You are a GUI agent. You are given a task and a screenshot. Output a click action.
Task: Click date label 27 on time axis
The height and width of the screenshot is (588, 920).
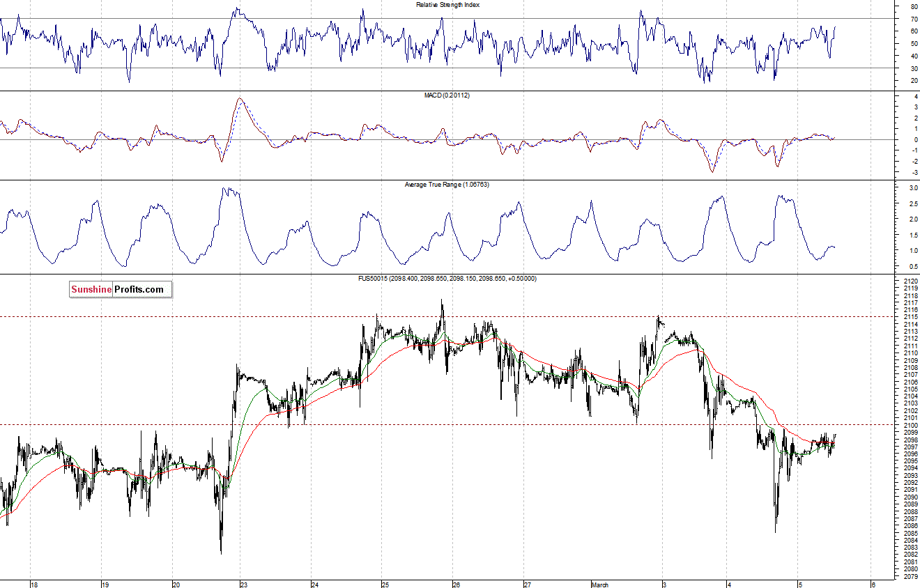click(528, 585)
